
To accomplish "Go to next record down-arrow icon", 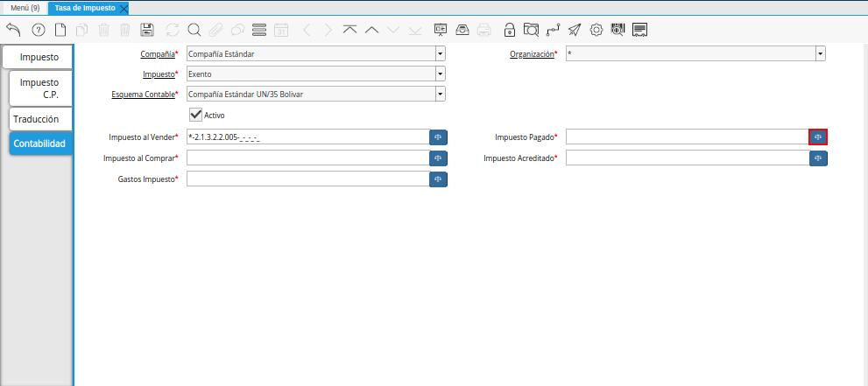I will (393, 30).
